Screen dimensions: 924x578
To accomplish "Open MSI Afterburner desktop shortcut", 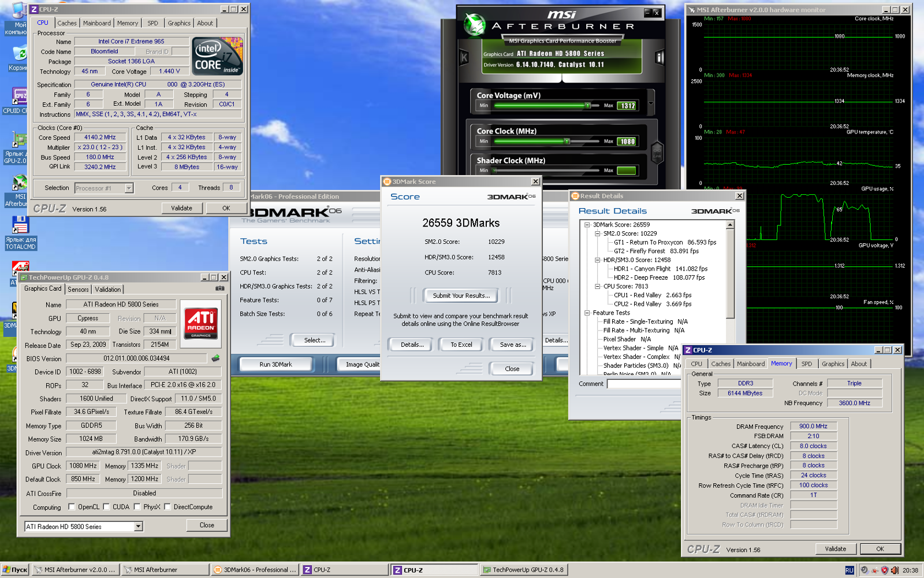I will 19,183.
